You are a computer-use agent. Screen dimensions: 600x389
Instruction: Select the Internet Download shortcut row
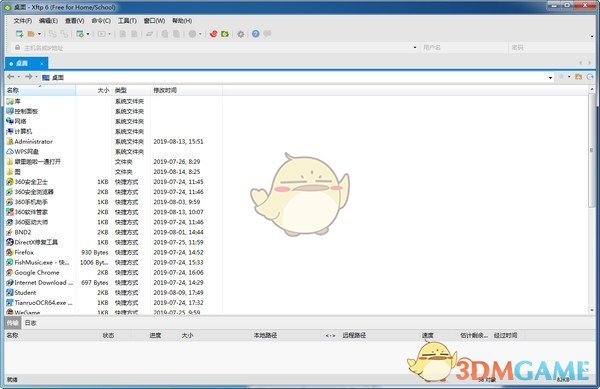tap(113, 283)
